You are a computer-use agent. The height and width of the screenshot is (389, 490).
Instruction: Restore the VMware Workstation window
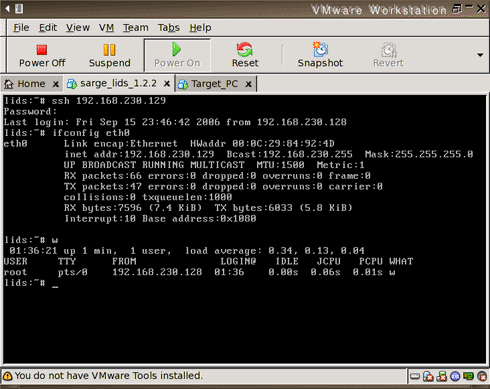(456, 8)
